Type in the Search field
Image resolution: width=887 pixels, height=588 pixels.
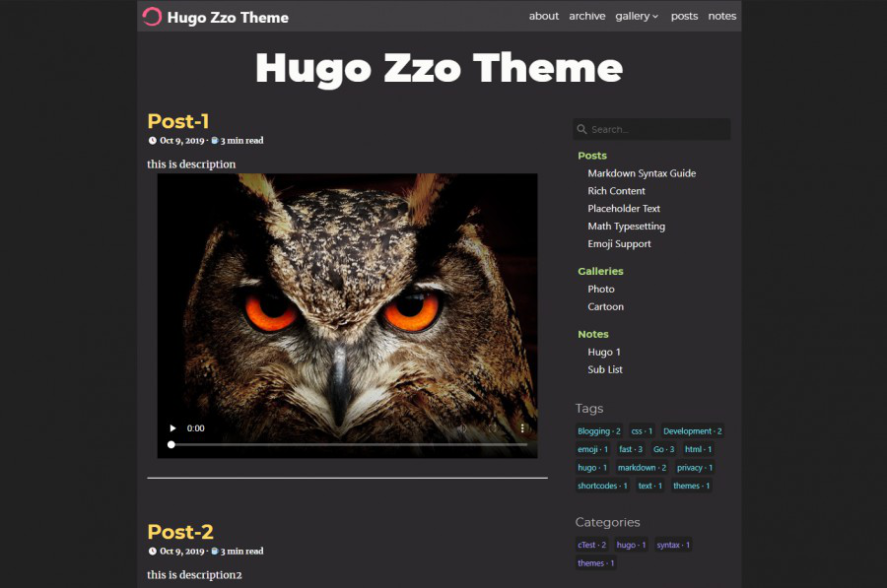click(x=655, y=129)
